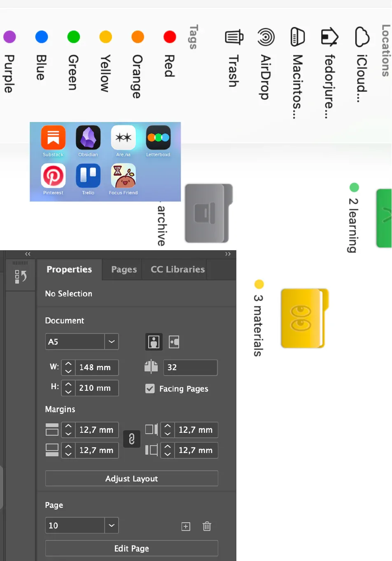Open the Focus Friend app icon

click(123, 176)
